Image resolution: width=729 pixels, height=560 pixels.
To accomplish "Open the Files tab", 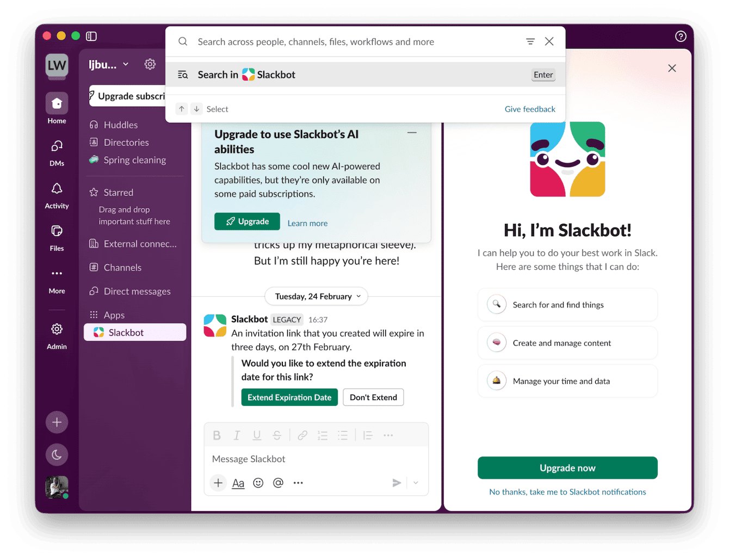I will click(57, 238).
